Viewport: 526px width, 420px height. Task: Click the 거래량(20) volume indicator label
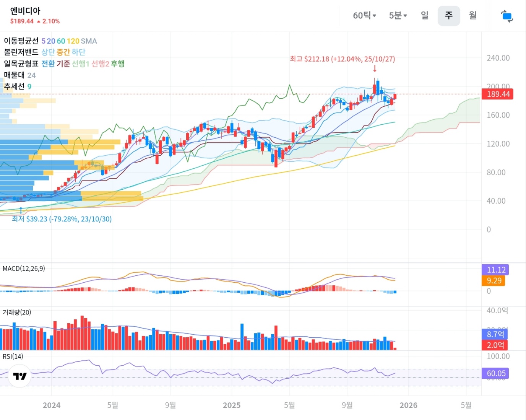(x=17, y=312)
